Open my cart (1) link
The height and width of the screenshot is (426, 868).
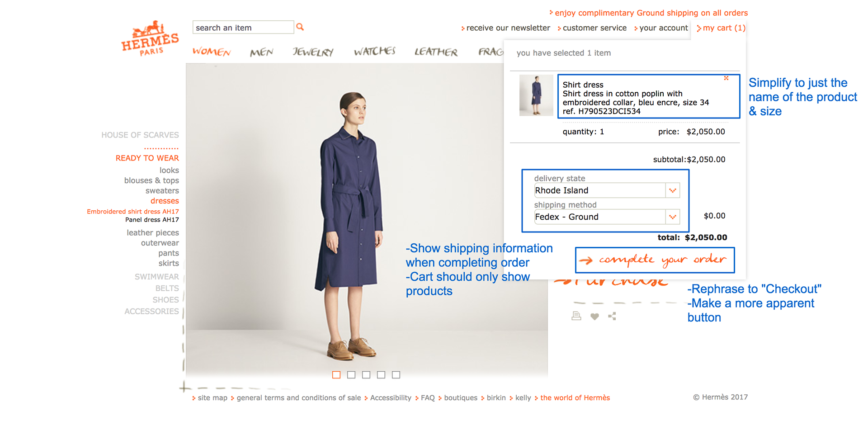coord(721,28)
